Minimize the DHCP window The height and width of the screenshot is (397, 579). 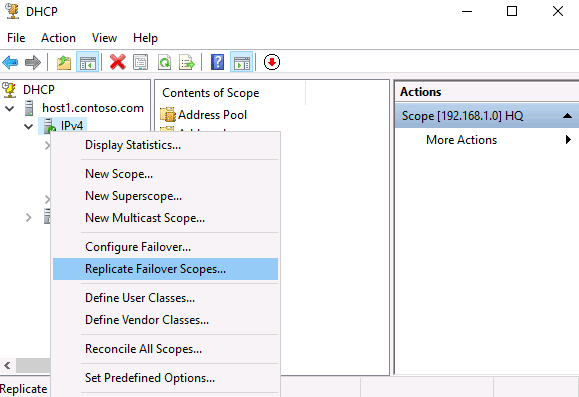(x=467, y=11)
